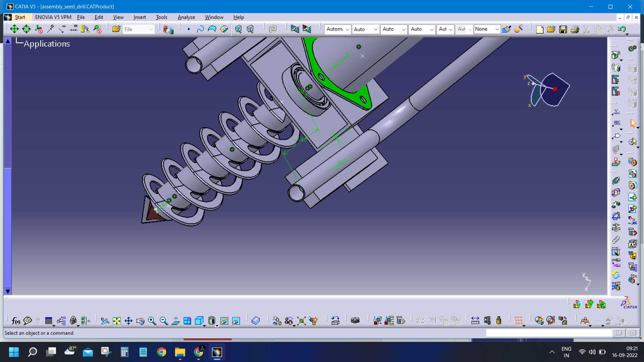Image resolution: width=644 pixels, height=362 pixels.
Task: Open the Start menu in CATIA
Action: (x=20, y=17)
